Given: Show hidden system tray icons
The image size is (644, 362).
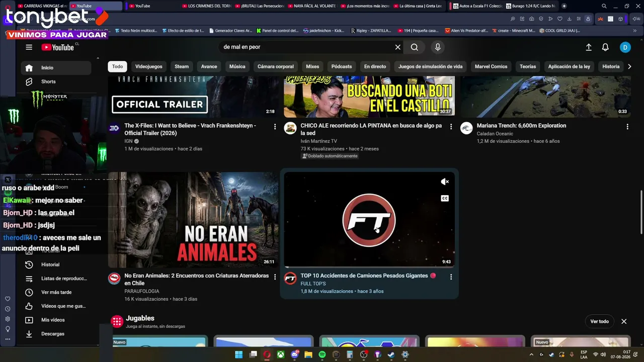Looking at the screenshot, I should 532,354.
